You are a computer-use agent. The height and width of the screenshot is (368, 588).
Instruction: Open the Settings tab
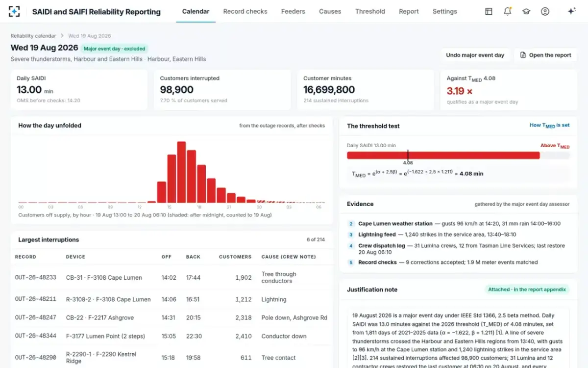tap(444, 11)
